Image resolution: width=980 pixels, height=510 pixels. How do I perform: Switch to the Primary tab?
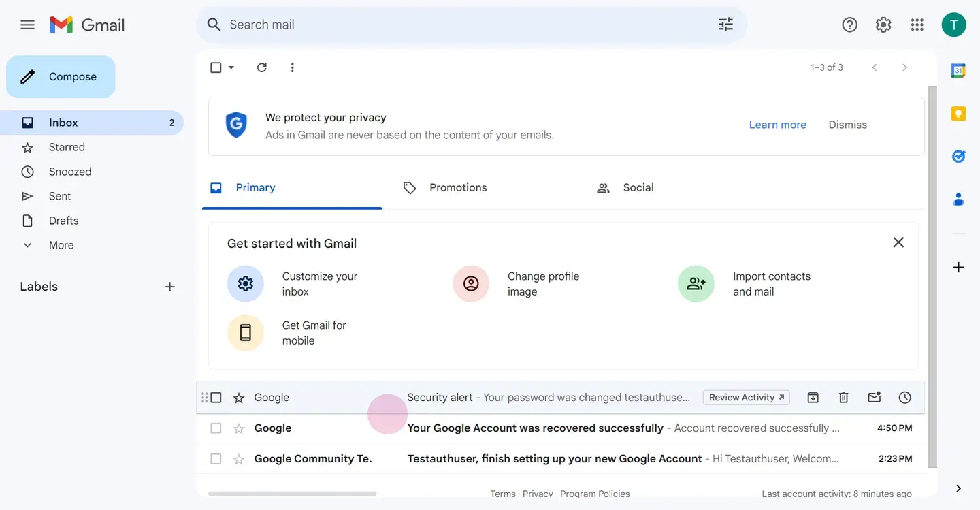click(292, 188)
